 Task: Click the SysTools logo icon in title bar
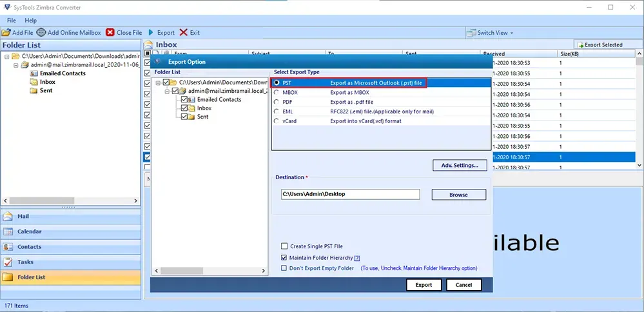(x=6, y=7)
